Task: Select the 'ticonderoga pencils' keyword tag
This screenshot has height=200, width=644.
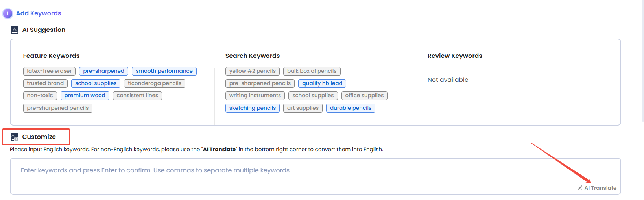Action: point(155,83)
